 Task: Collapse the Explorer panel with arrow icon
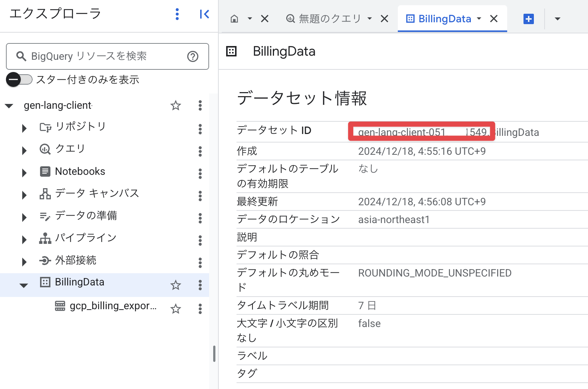pos(204,14)
